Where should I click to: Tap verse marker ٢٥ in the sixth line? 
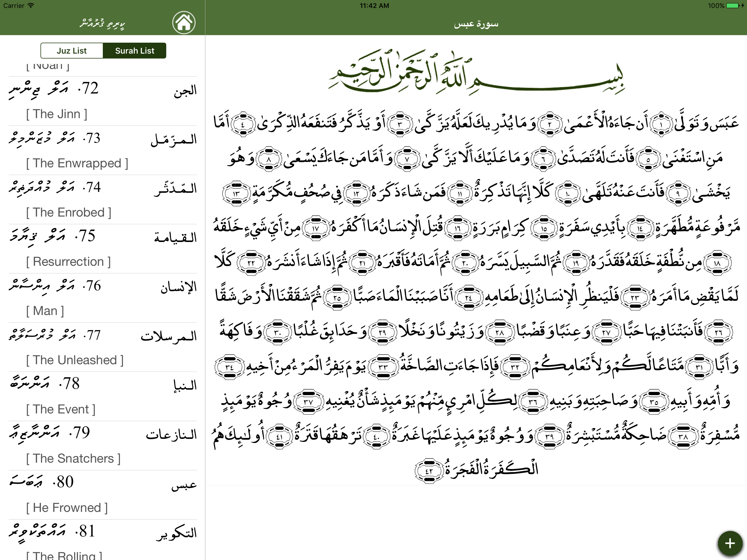(x=337, y=297)
